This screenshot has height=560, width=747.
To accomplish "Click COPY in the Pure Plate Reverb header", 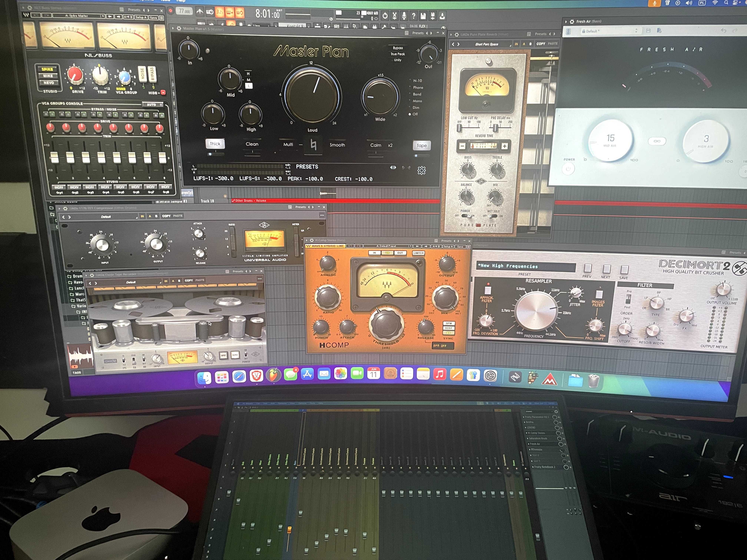I will (541, 44).
